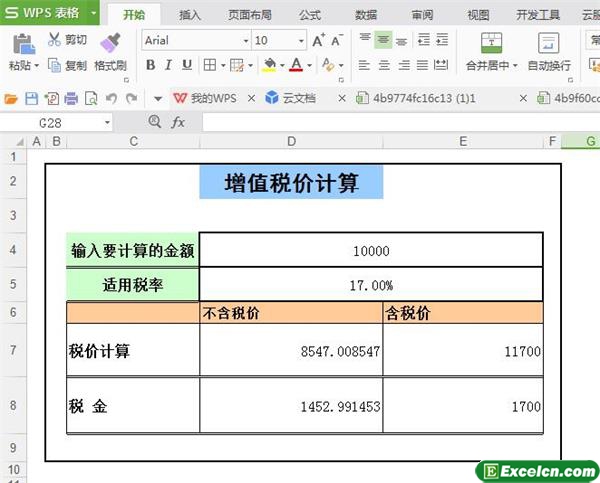Open the Arial font name dropdown
Viewport: 600px width, 483px height.
click(x=246, y=40)
